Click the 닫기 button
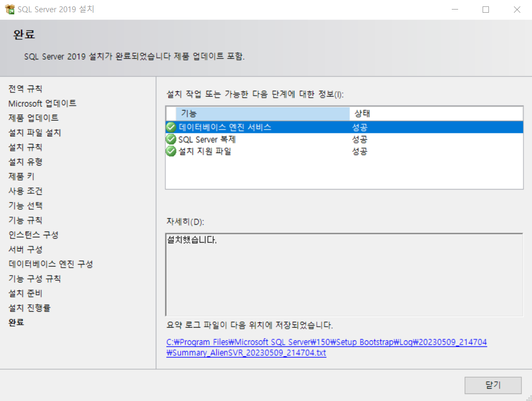Screen dimensions: 532x401 pos(493,385)
